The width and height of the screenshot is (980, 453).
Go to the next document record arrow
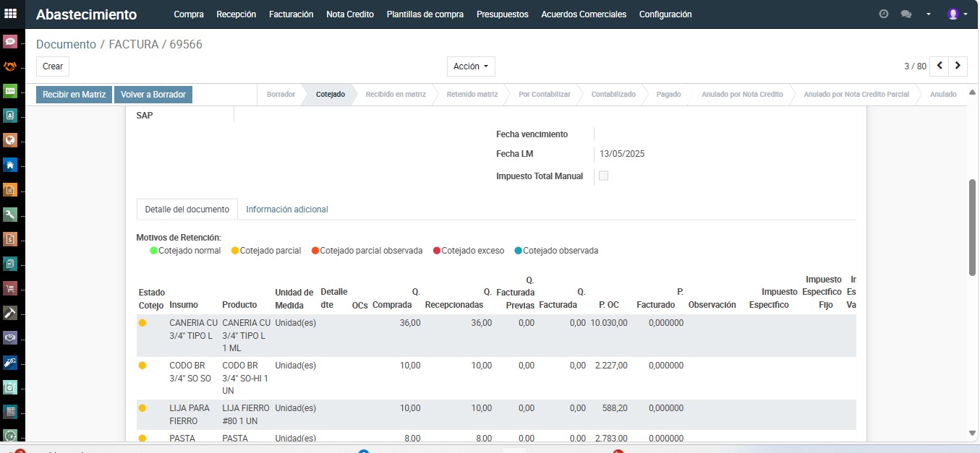pos(958,66)
